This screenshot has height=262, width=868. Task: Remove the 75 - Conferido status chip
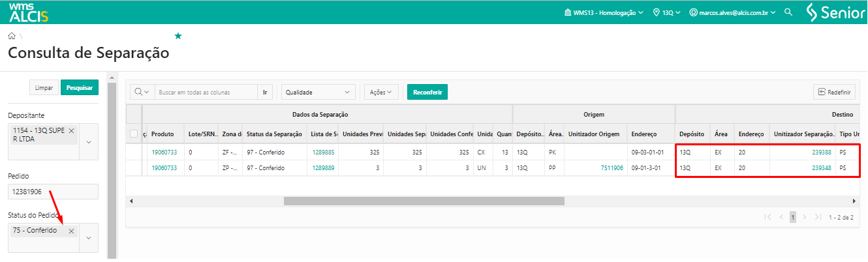click(72, 231)
